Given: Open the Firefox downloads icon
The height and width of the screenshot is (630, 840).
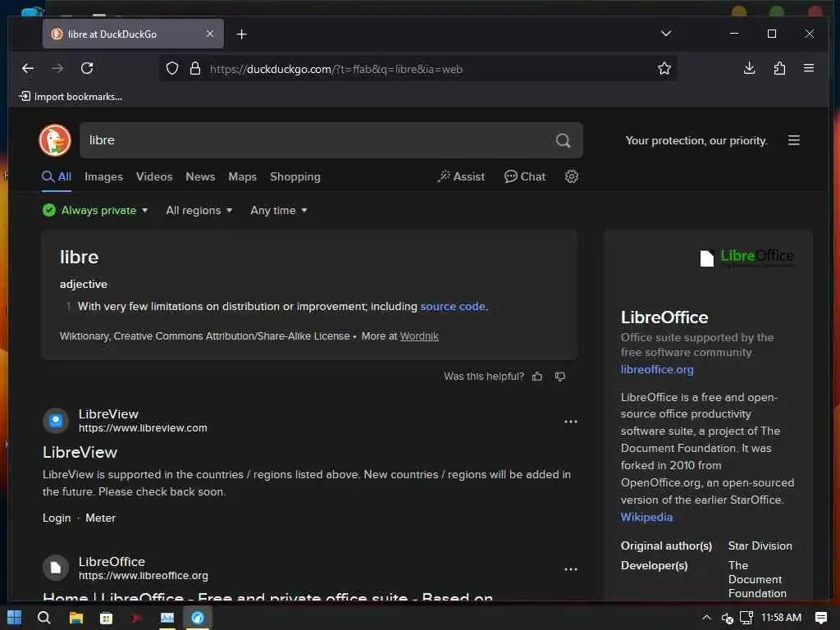Looking at the screenshot, I should pos(750,68).
